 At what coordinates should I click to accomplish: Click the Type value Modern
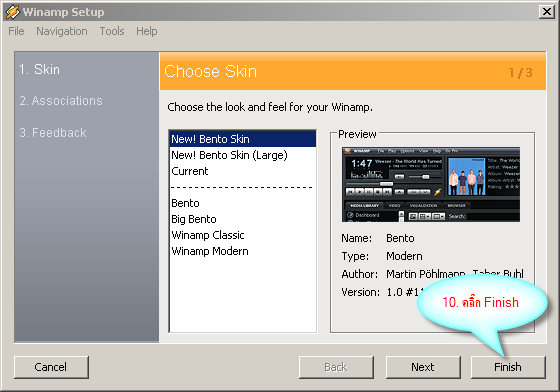[404, 256]
